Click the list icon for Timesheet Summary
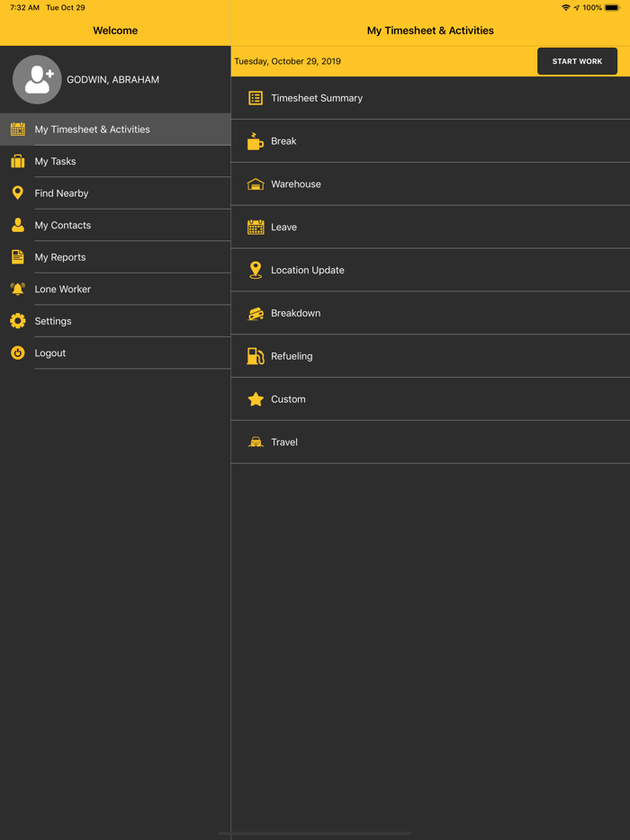This screenshot has width=630, height=840. pyautogui.click(x=256, y=98)
